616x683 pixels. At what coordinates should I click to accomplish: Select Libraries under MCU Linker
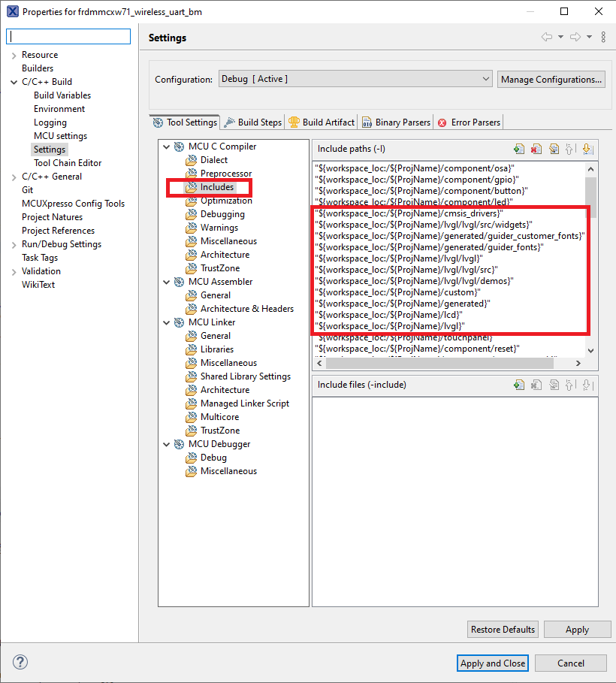pyautogui.click(x=217, y=349)
